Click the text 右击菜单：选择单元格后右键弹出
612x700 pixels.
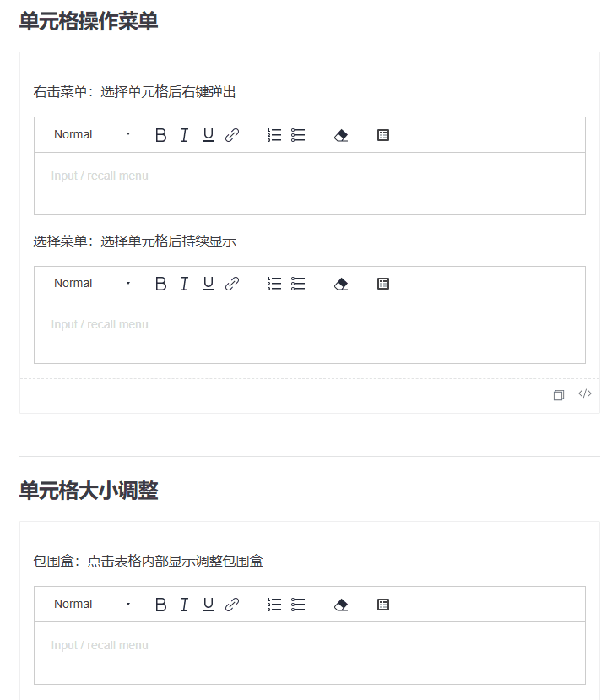[134, 92]
